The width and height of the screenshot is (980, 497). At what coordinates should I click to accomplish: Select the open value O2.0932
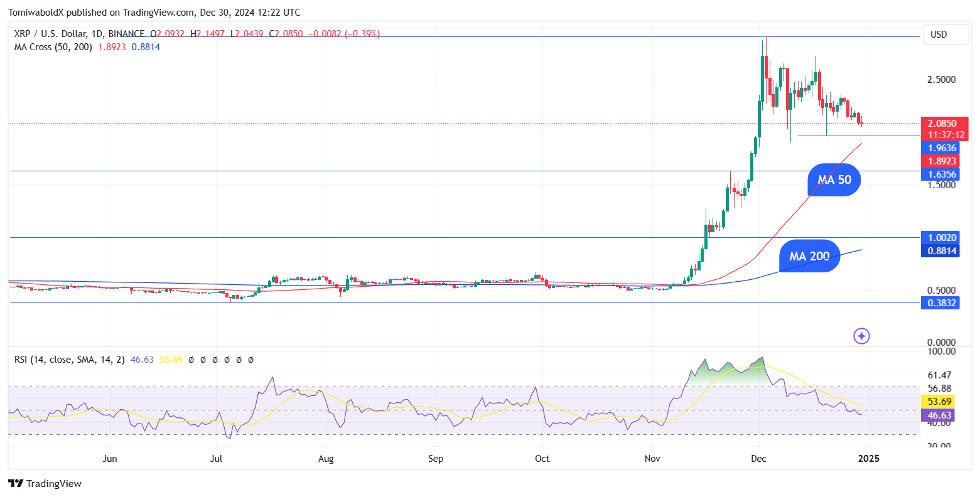(167, 34)
